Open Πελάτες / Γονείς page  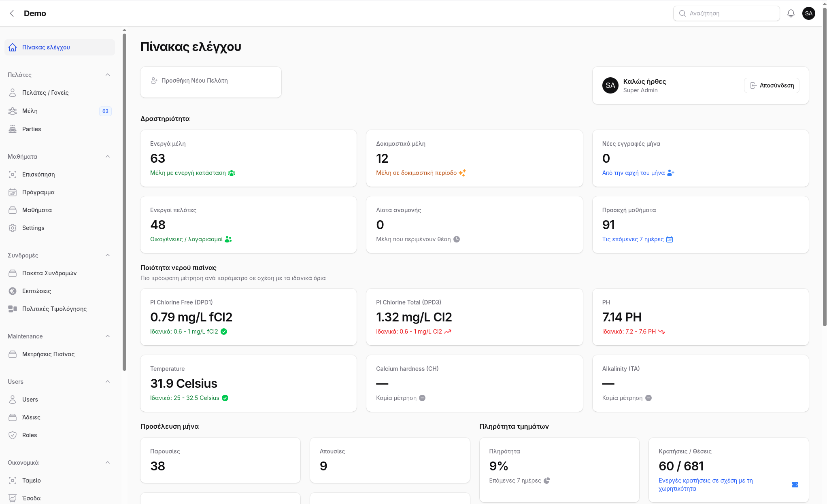[x=60, y=93]
